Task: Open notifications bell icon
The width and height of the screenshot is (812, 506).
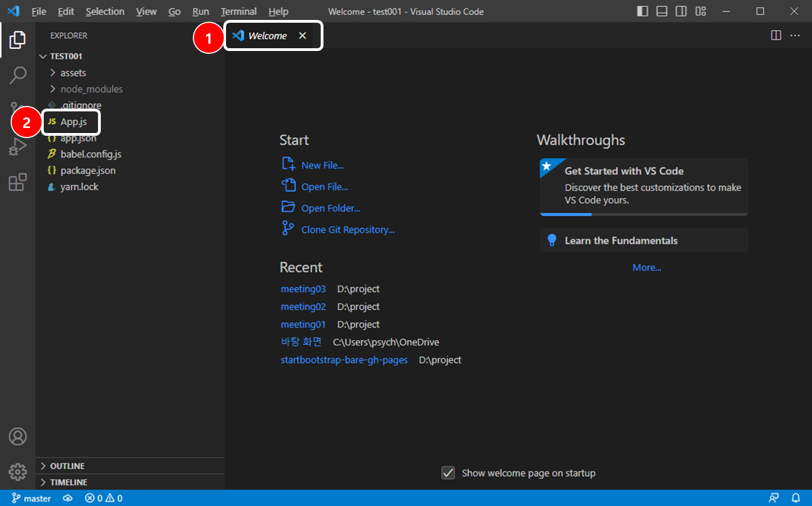Action: tap(795, 498)
